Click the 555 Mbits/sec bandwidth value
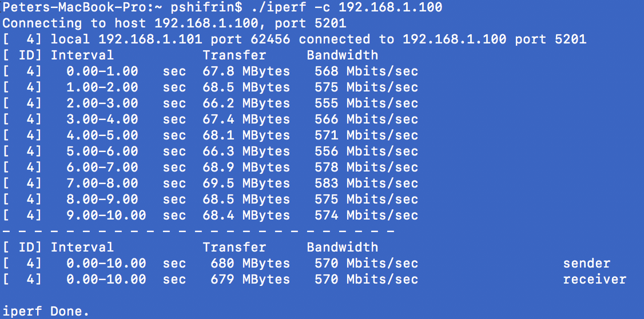Viewport: 644px width, 319px height. [367, 103]
